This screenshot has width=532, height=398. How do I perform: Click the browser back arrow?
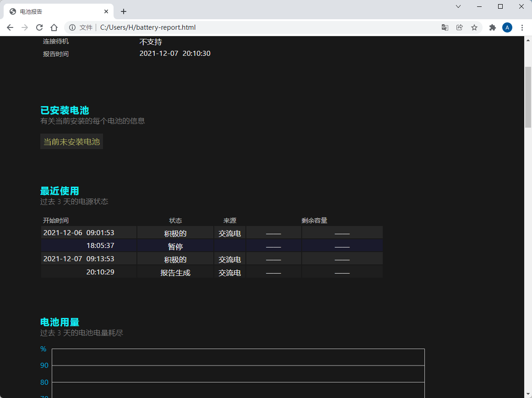10,27
